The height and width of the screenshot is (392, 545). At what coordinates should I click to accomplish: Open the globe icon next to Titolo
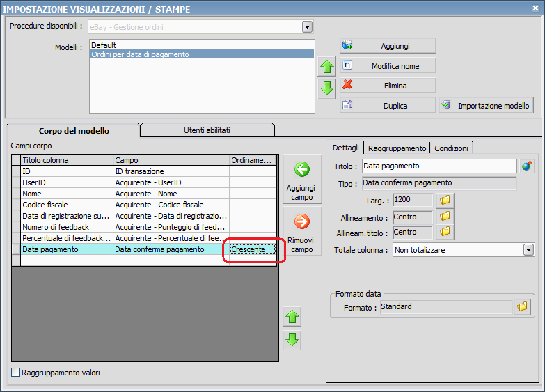[x=527, y=166]
